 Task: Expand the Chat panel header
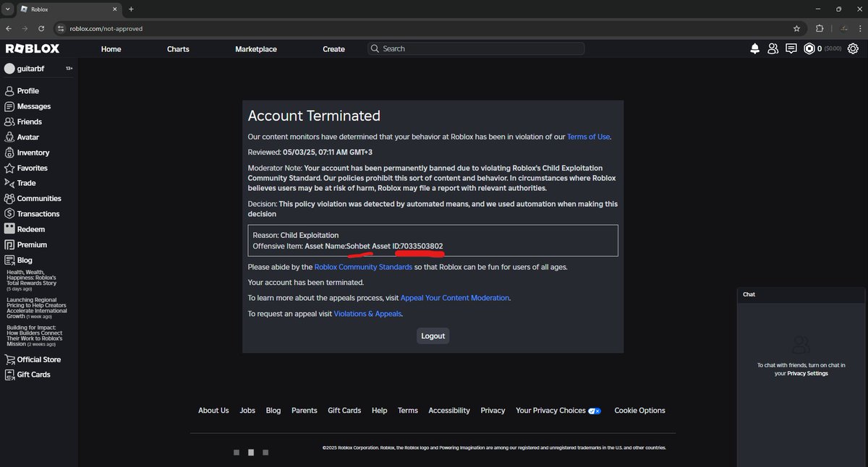point(802,294)
